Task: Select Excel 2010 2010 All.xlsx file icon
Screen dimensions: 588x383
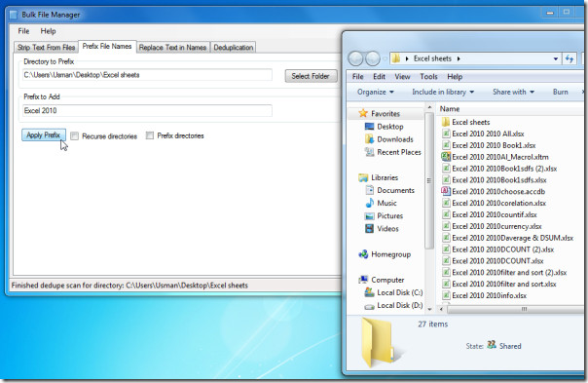Action: 446,134
